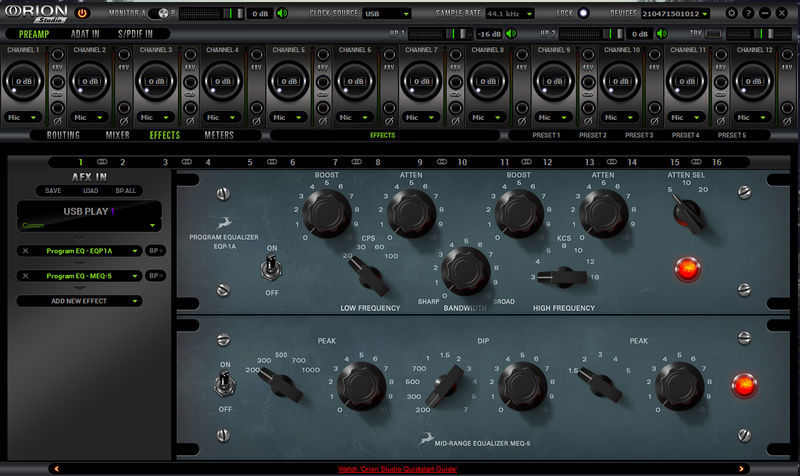Toggle the MEQ-5 On/Off switch
This screenshot has height=476, width=800.
point(224,384)
